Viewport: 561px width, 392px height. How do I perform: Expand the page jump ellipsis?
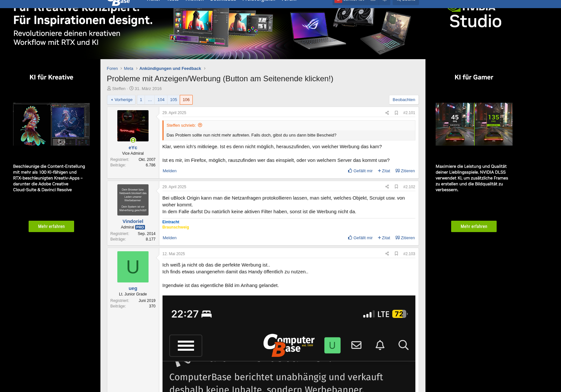pyautogui.click(x=150, y=100)
